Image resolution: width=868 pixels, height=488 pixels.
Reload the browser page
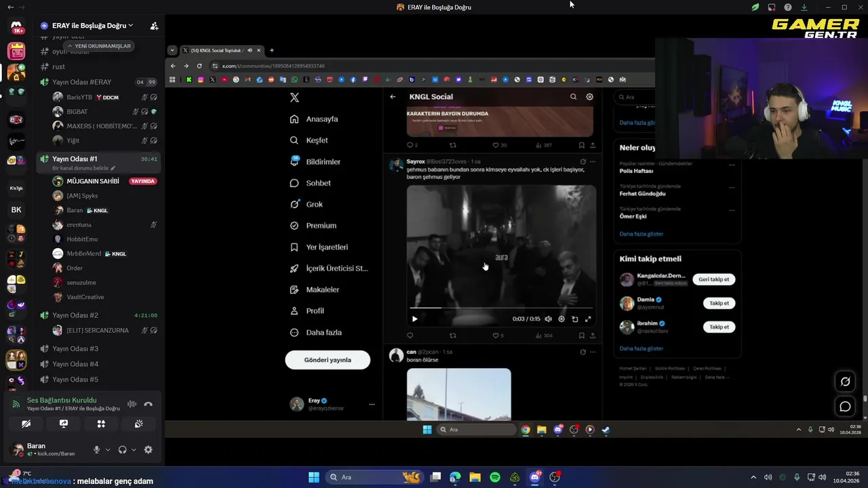pos(199,66)
